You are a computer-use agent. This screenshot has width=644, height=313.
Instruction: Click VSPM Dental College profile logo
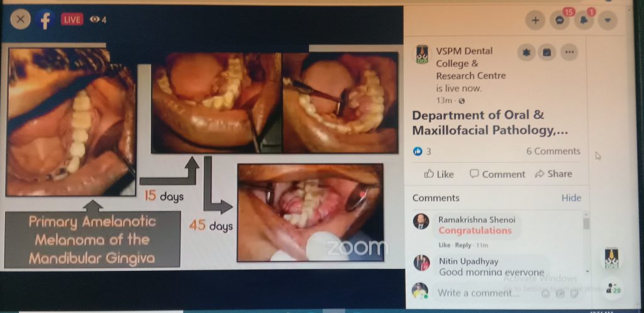pyautogui.click(x=421, y=54)
